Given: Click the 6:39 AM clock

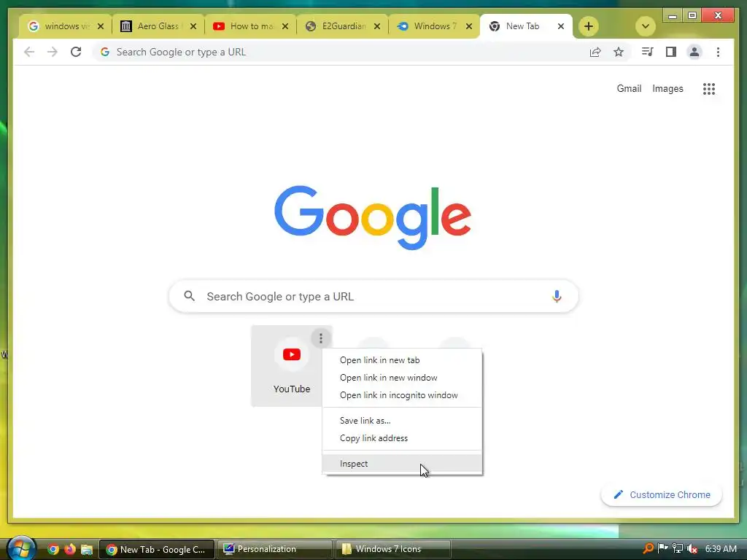Looking at the screenshot, I should [x=721, y=548].
